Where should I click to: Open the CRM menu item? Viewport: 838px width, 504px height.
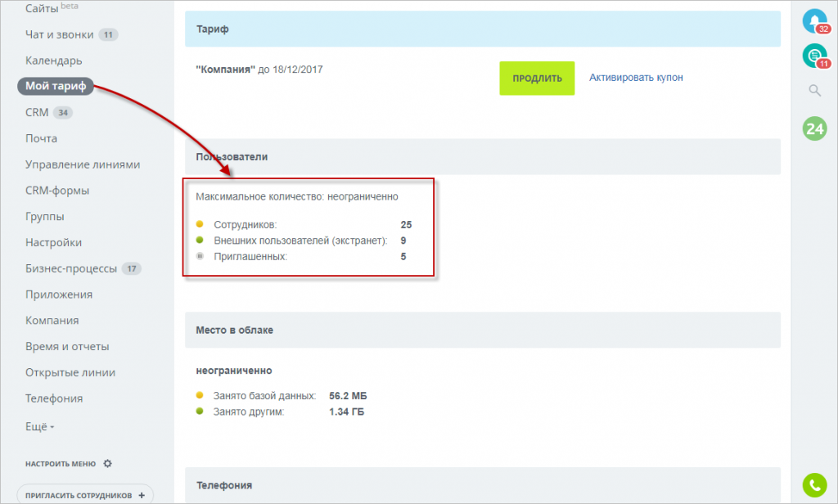37,113
